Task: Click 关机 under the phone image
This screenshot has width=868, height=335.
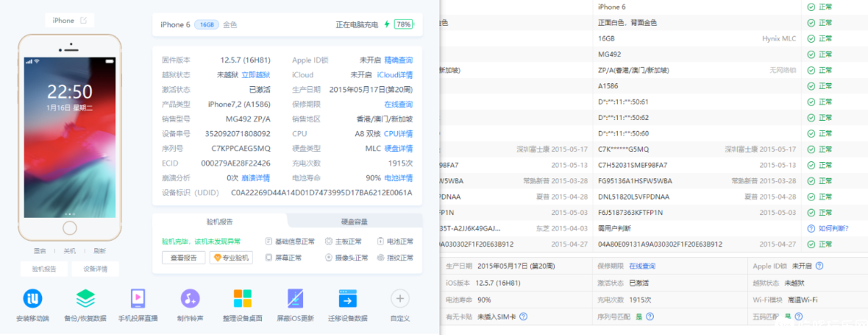Action: [69, 250]
